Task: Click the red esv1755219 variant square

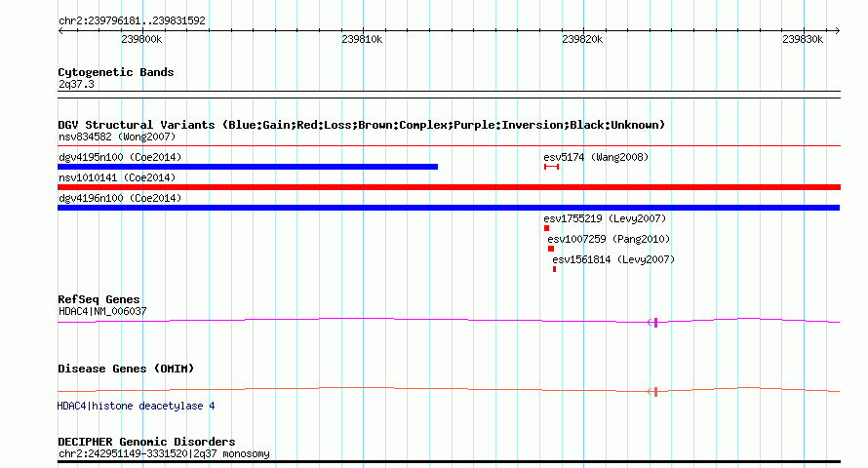Action: click(546, 228)
